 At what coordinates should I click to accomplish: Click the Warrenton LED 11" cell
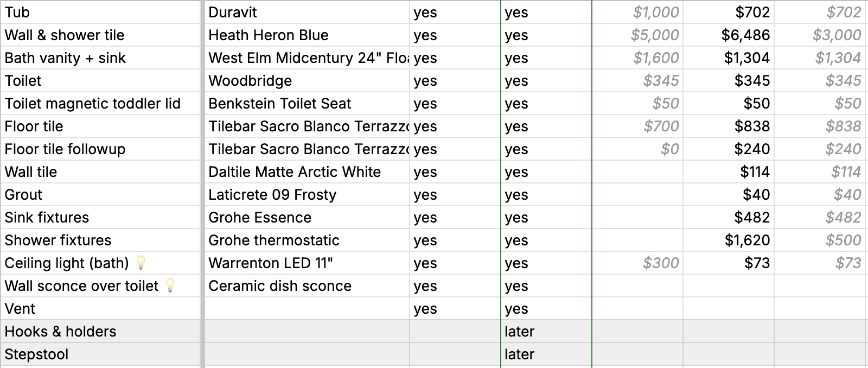point(307,263)
